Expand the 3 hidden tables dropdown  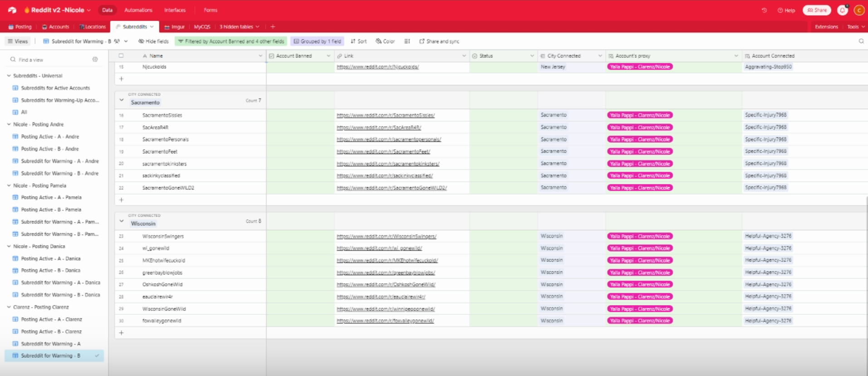tap(239, 27)
